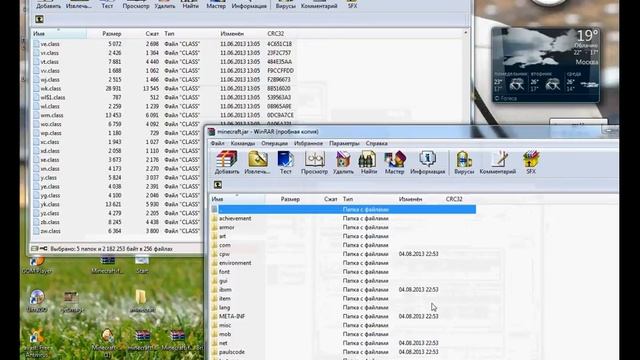Go up one level in background WinRAR window
Viewport: 640px width, 360px height.
(x=39, y=19)
